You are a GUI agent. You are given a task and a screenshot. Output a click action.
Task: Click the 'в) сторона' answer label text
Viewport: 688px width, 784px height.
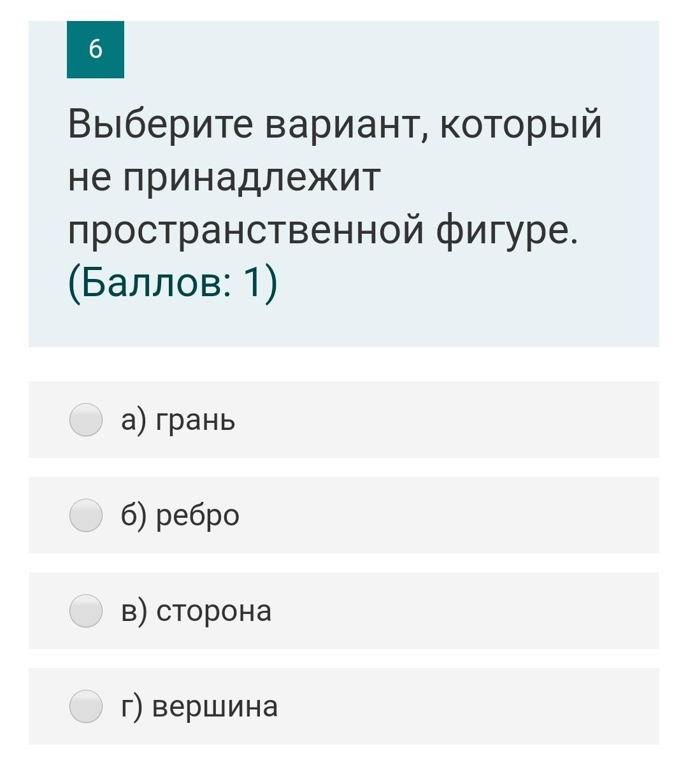(196, 611)
